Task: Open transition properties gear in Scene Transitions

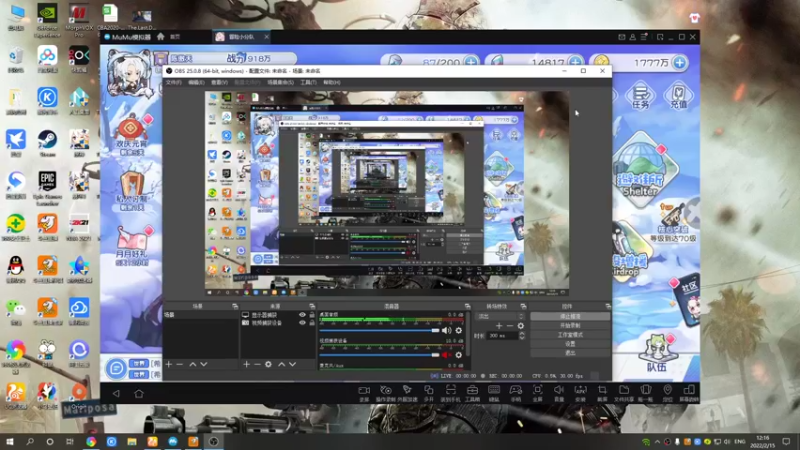Action: point(520,326)
